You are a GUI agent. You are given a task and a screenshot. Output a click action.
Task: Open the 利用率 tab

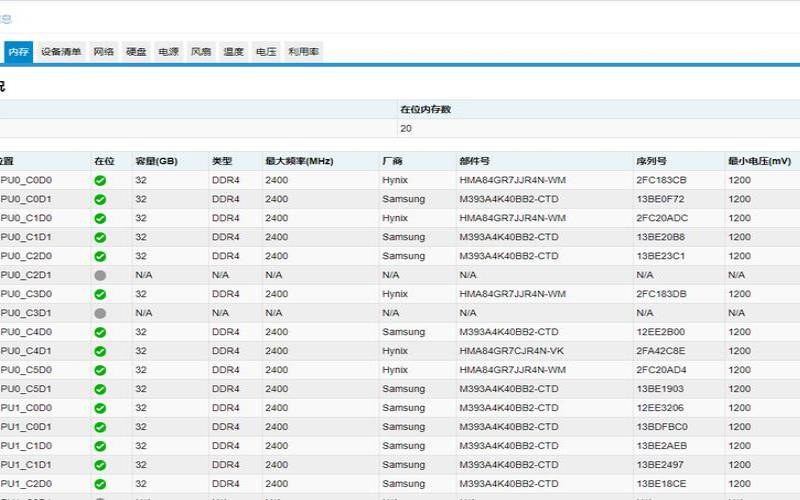pyautogui.click(x=304, y=52)
